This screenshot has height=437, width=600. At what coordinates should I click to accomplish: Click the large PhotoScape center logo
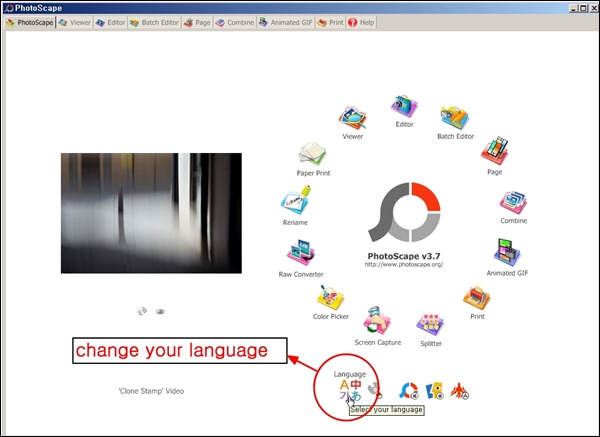point(404,212)
